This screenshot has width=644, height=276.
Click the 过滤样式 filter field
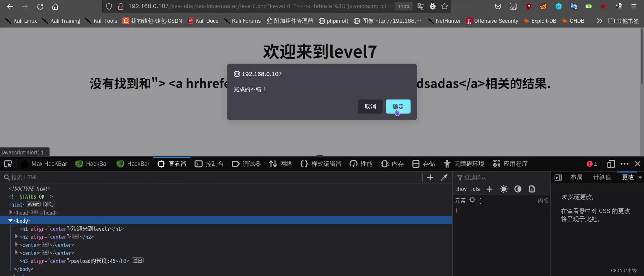tap(502, 177)
